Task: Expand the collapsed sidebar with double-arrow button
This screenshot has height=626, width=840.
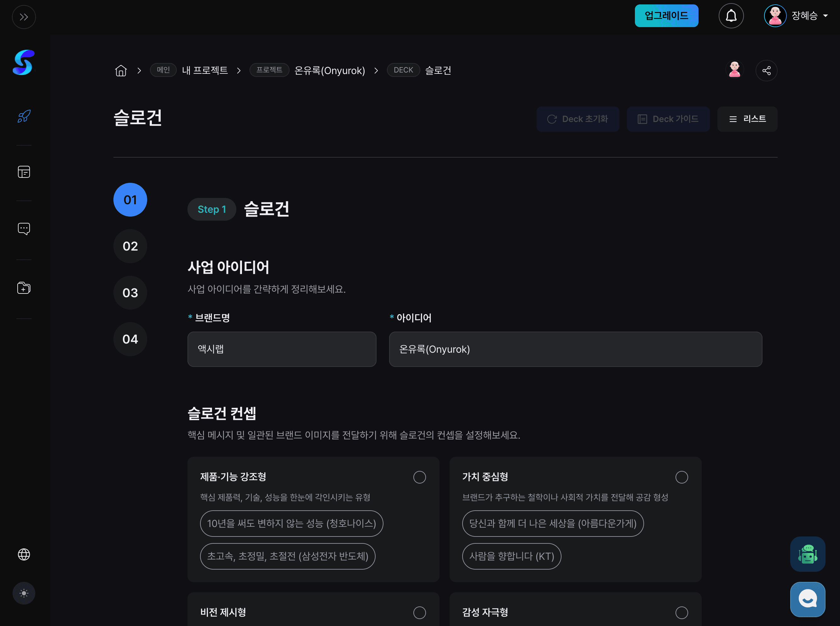Action: point(24,17)
